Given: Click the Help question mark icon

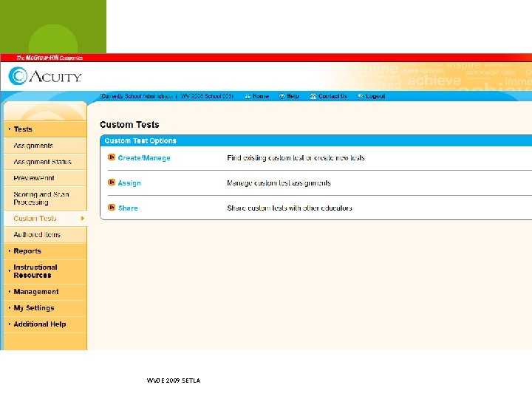Looking at the screenshot, I should tap(282, 96).
